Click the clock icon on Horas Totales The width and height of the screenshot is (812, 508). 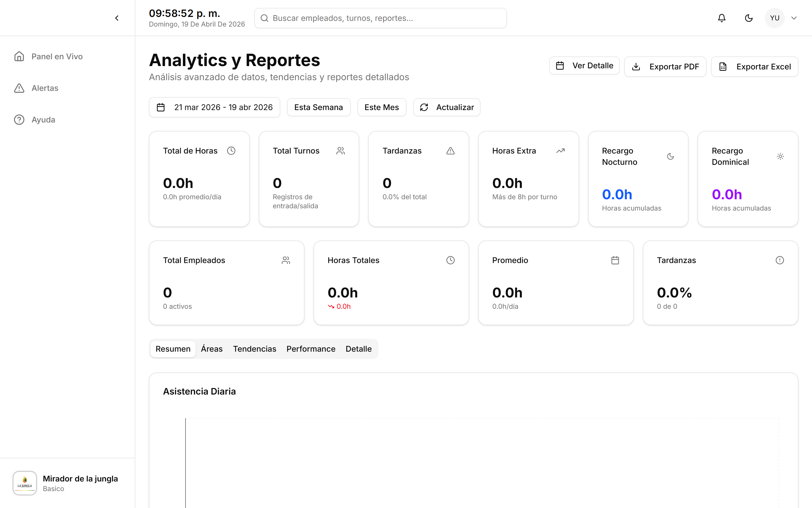pos(451,260)
